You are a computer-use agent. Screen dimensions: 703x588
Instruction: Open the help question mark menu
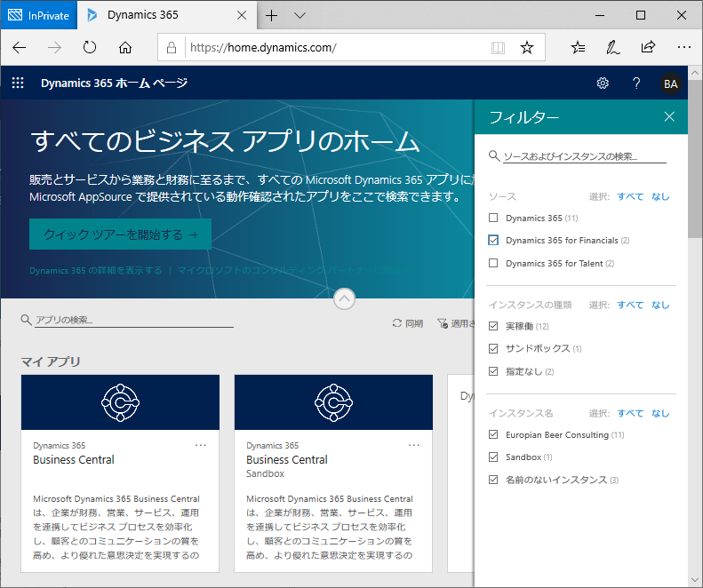click(x=636, y=83)
